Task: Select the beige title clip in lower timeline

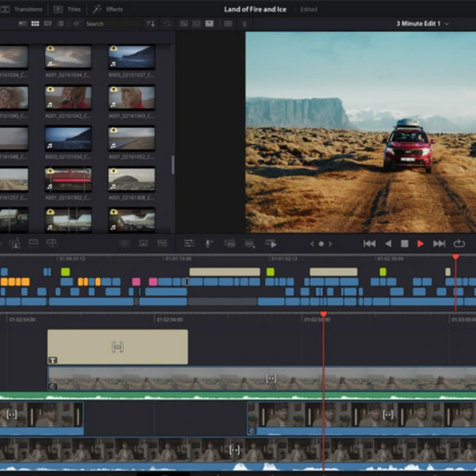Action: pyautogui.click(x=118, y=347)
